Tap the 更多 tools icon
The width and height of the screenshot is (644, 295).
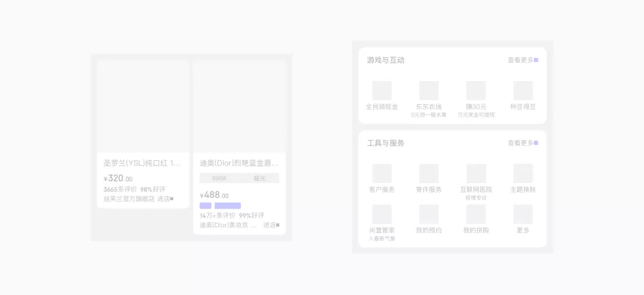pos(523,214)
